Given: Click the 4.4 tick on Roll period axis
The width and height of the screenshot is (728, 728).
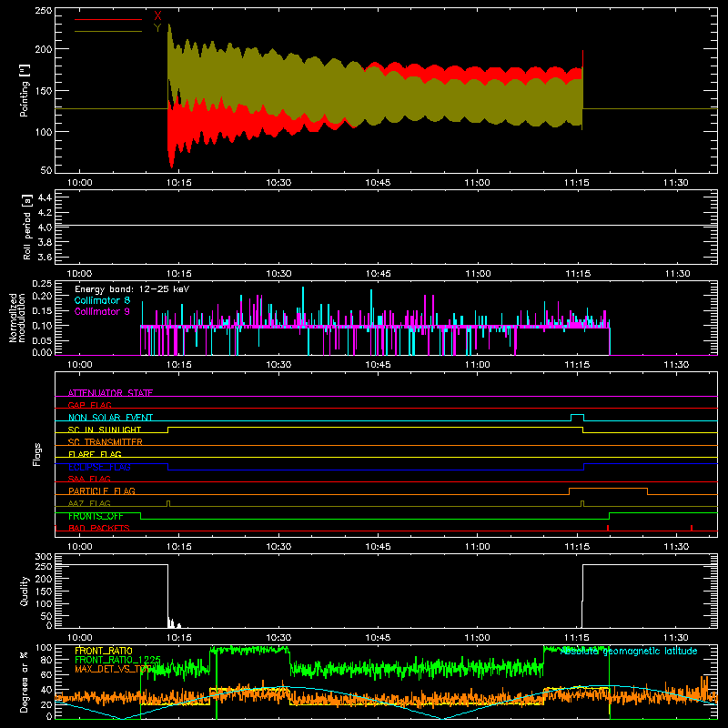Looking at the screenshot, I should point(45,197).
